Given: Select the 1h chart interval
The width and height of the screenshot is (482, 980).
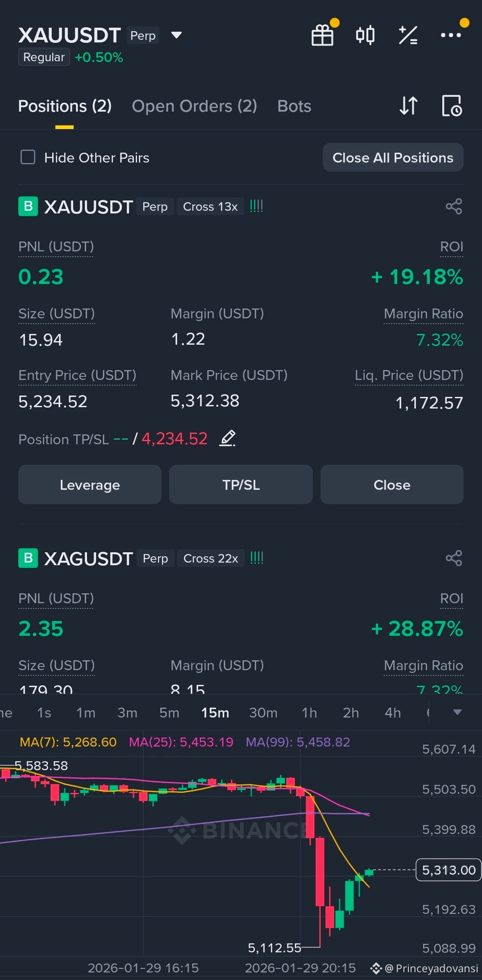Looking at the screenshot, I should 309,713.
